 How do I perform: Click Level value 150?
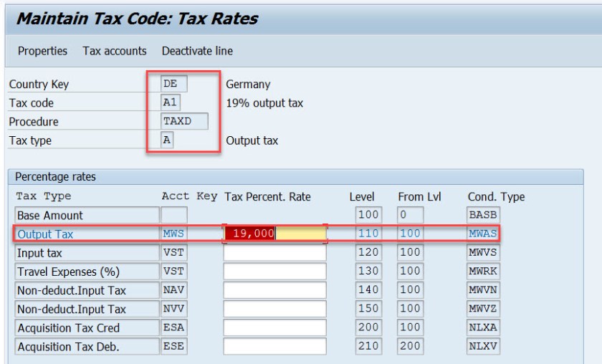pyautogui.click(x=368, y=309)
